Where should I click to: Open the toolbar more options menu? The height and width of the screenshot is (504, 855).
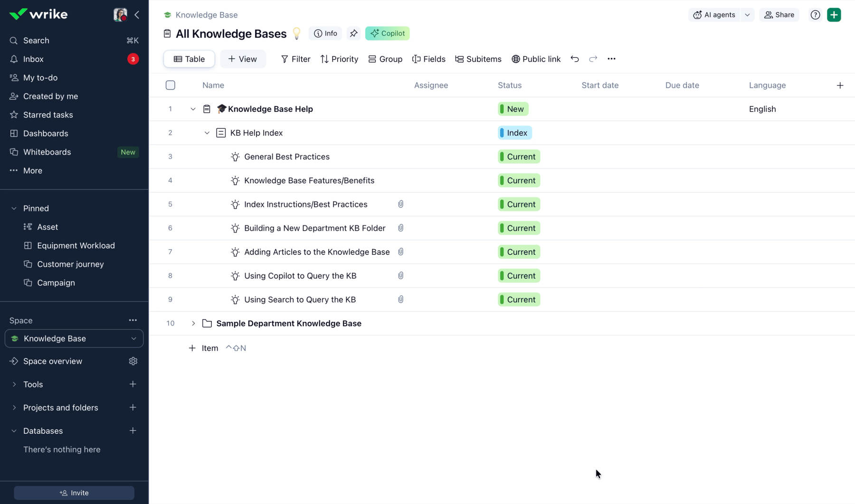(x=611, y=59)
